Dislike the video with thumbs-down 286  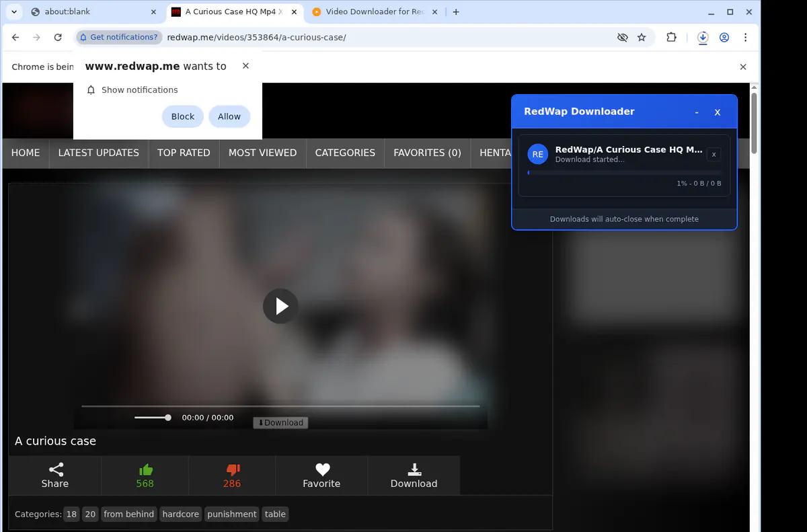point(232,476)
